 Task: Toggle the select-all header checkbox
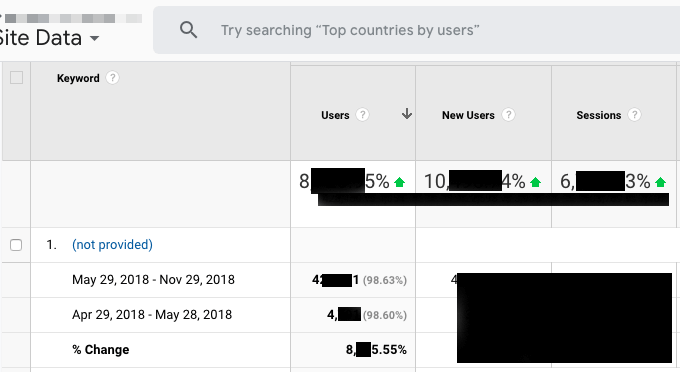coord(16,78)
